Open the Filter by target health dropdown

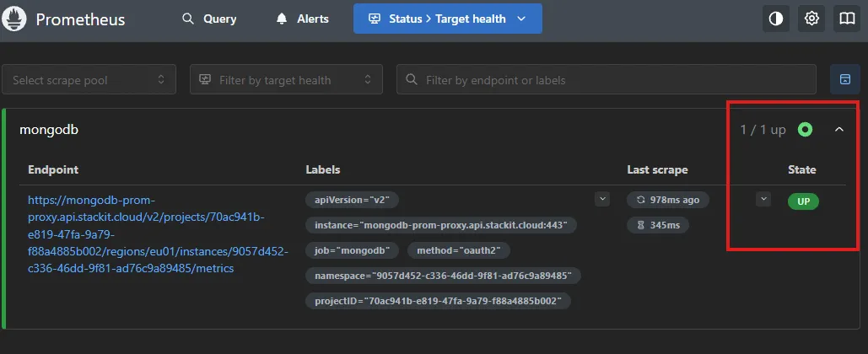286,79
